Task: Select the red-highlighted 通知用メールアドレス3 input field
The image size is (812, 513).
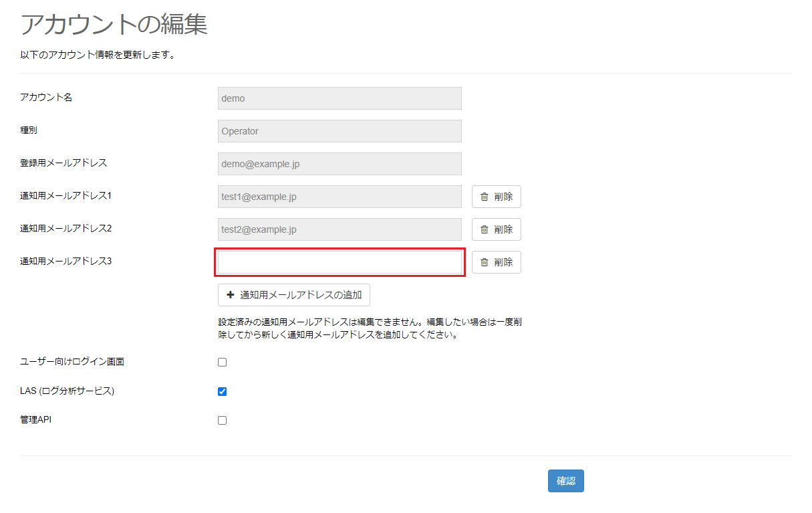Action: click(x=340, y=262)
